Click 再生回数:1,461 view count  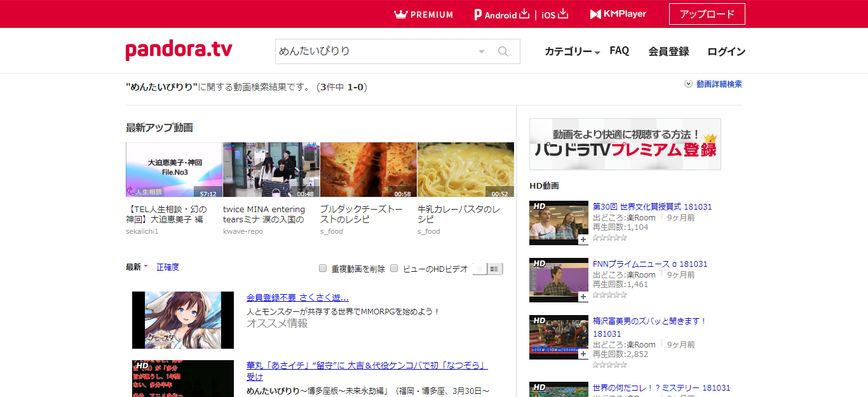[x=621, y=284]
